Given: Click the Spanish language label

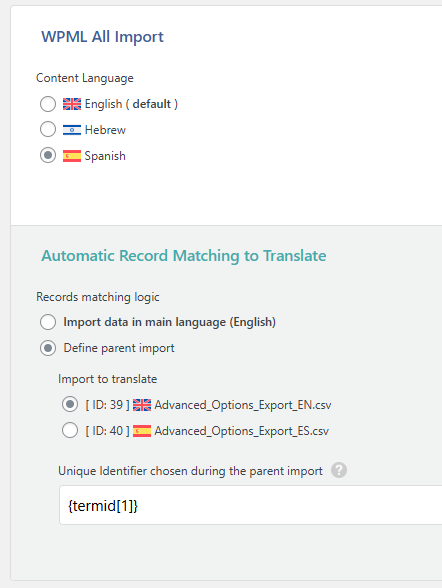Looking at the screenshot, I should point(105,156).
